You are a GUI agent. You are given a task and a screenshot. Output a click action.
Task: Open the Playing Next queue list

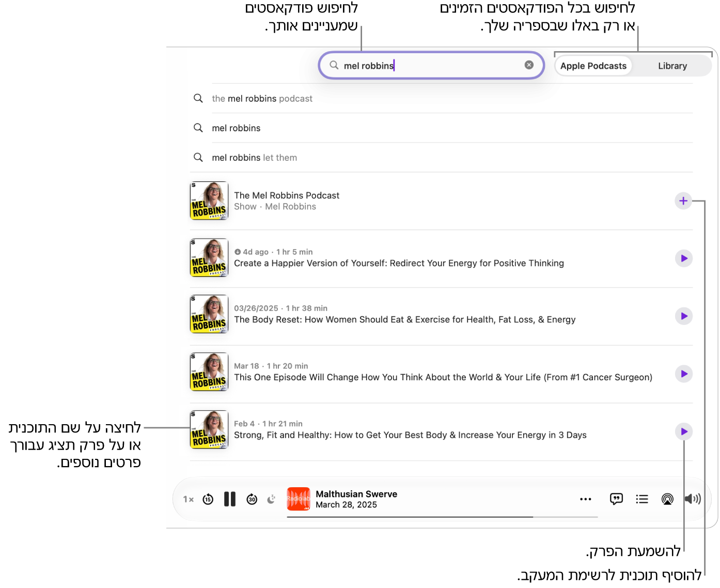point(642,499)
